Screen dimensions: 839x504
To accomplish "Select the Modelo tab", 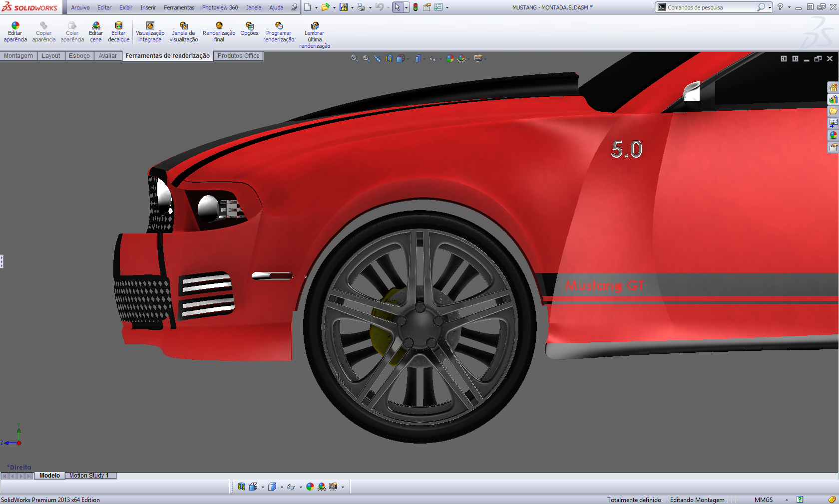I will tap(49, 476).
